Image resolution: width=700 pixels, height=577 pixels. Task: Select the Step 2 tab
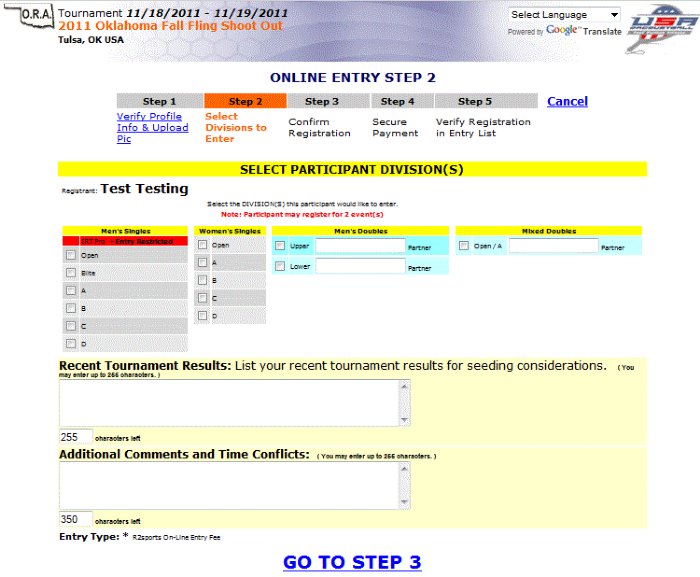click(245, 101)
